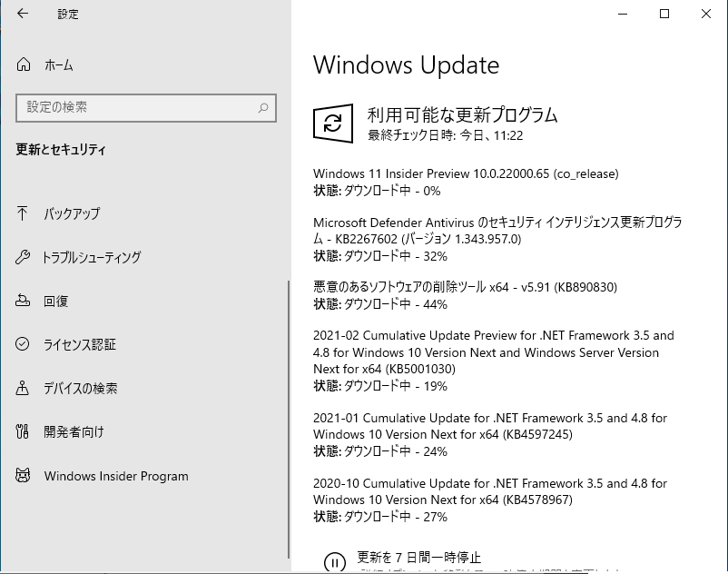Click 状態: ダウンロード中 - 44% status
The height and width of the screenshot is (574, 728).
[380, 304]
